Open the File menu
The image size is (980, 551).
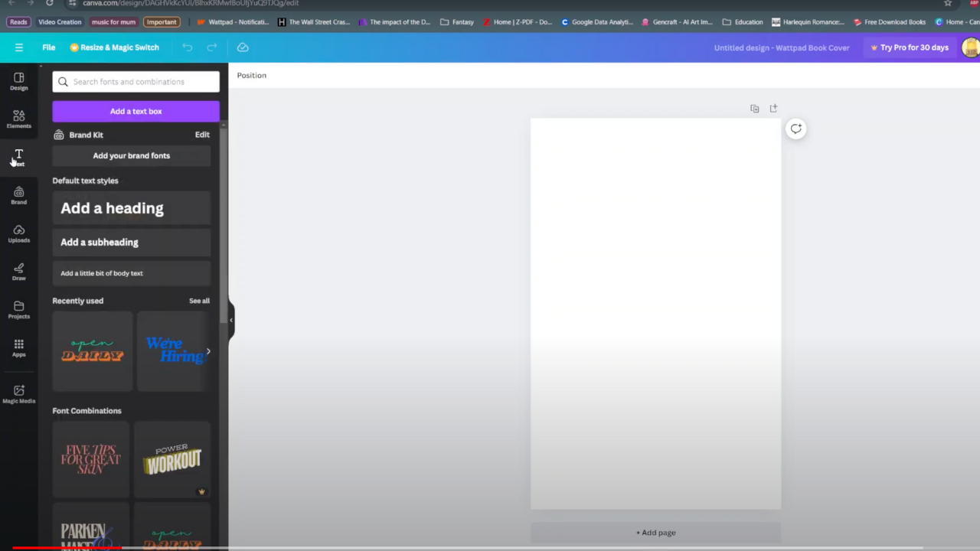(x=48, y=47)
